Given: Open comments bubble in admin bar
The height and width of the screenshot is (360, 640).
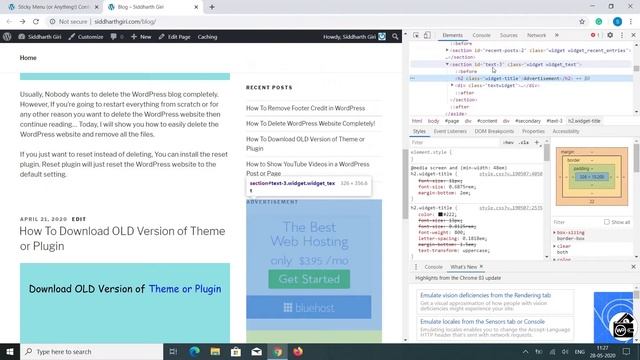Looking at the screenshot, I should click(x=117, y=37).
